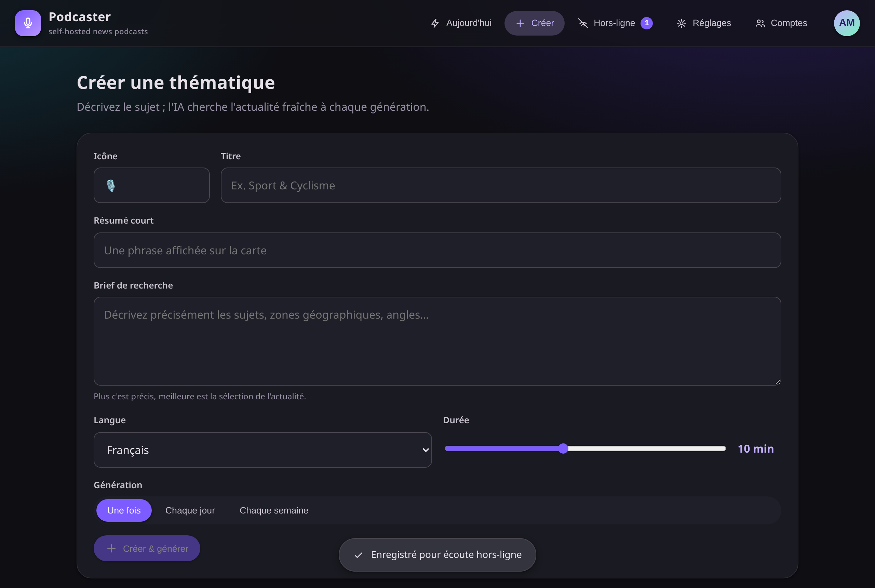
Task: Click the Podcaster microphone logo
Action: tap(28, 23)
